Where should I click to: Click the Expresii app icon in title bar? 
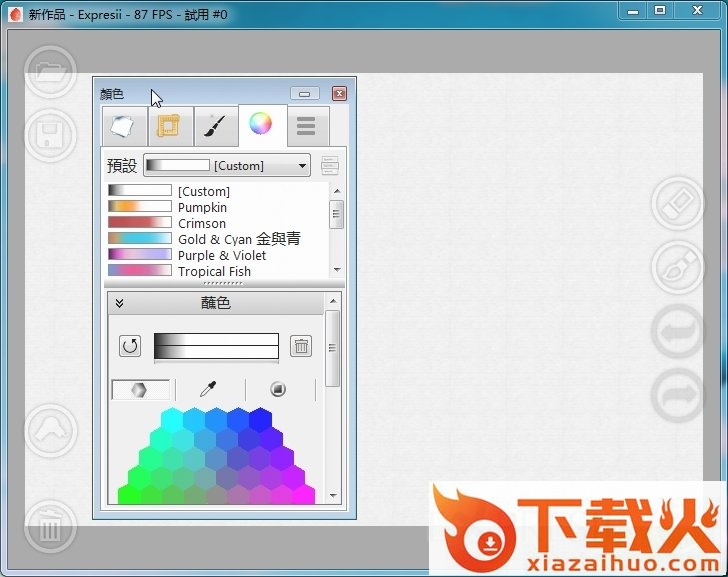coord(15,14)
